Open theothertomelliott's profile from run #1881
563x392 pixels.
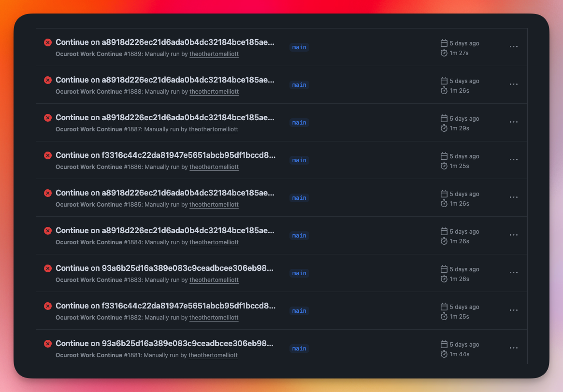coord(213,355)
